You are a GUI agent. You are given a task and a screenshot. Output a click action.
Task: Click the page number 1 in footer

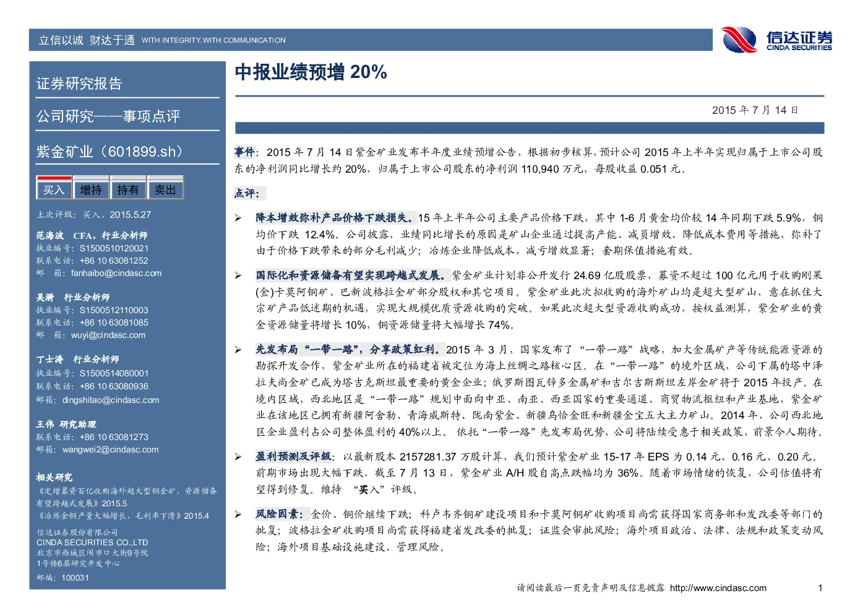pyautogui.click(x=820, y=588)
